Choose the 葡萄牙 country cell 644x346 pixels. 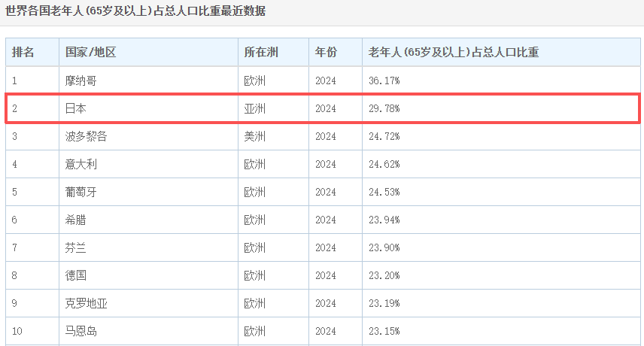click(x=81, y=192)
